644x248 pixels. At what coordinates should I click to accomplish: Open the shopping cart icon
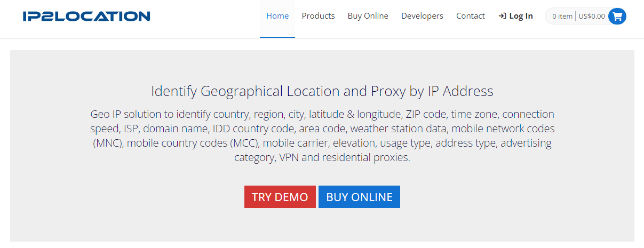pos(617,16)
